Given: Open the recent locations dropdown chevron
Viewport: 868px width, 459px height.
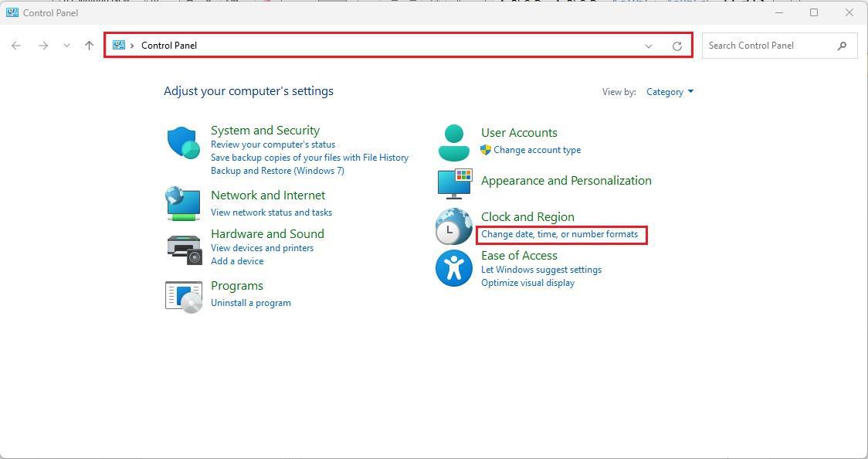Looking at the screenshot, I should click(x=67, y=46).
